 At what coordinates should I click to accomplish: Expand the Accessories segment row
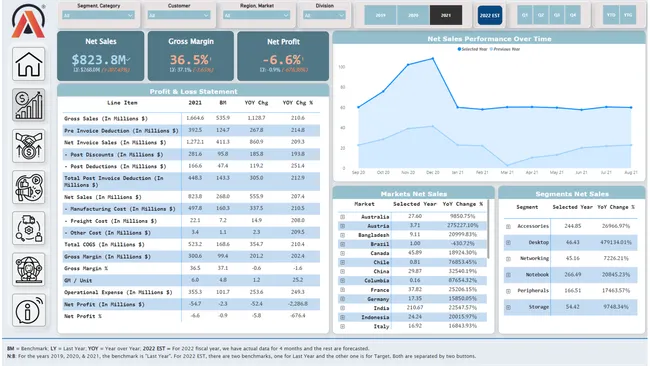508,226
